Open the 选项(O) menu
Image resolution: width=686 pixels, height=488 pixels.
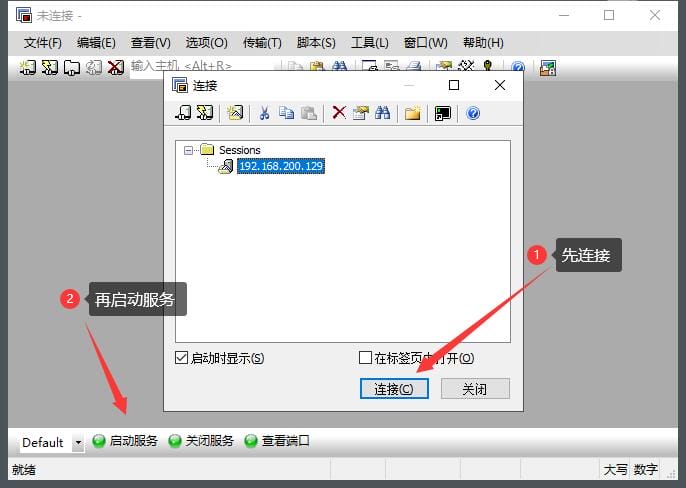click(x=206, y=43)
